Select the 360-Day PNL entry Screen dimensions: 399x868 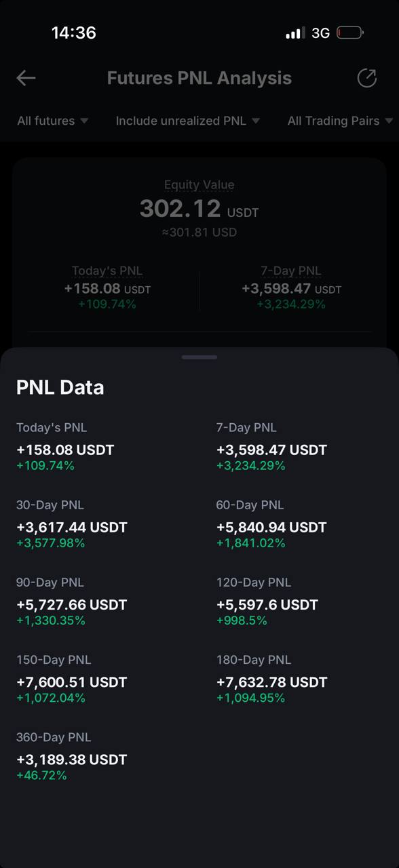71,756
